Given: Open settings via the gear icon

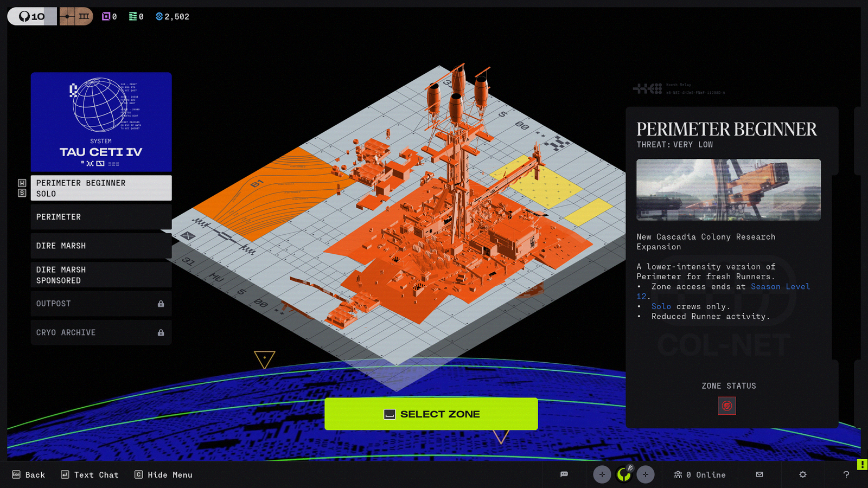Looking at the screenshot, I should pos(803,474).
